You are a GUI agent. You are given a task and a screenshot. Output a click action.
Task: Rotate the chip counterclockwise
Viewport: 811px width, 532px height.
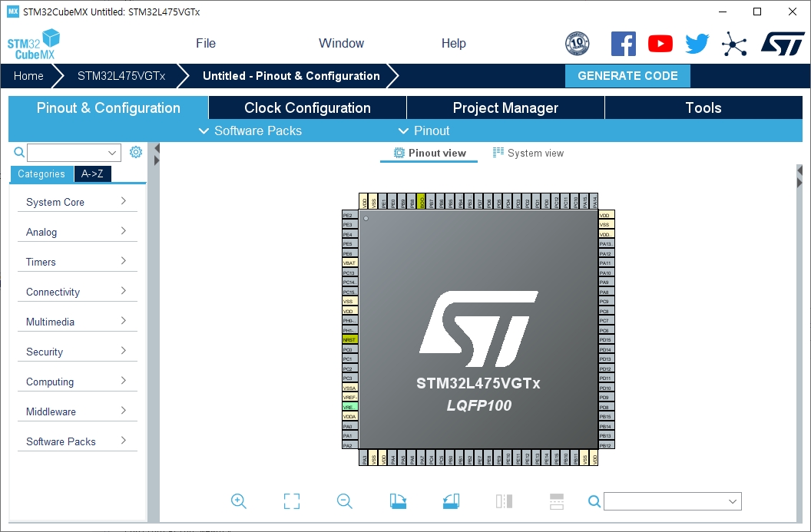pos(451,501)
